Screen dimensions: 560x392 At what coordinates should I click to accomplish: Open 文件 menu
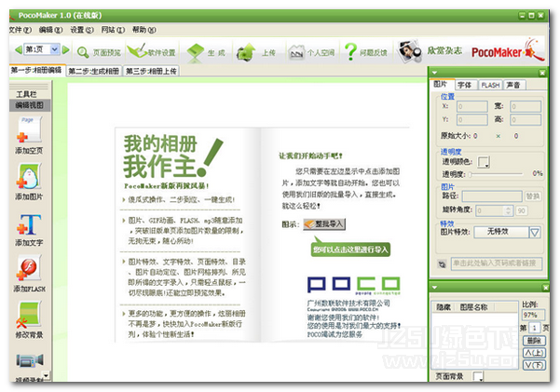point(20,30)
